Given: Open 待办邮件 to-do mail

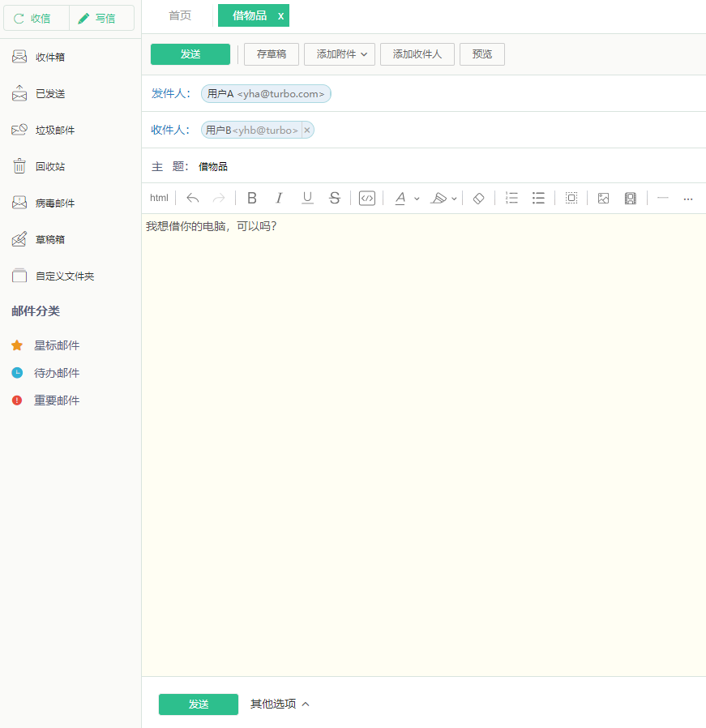Looking at the screenshot, I should 56,373.
